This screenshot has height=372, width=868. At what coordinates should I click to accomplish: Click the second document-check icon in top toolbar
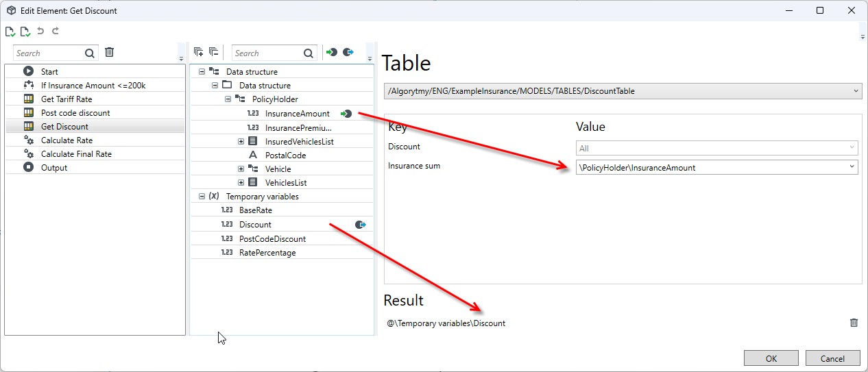pyautogui.click(x=25, y=32)
